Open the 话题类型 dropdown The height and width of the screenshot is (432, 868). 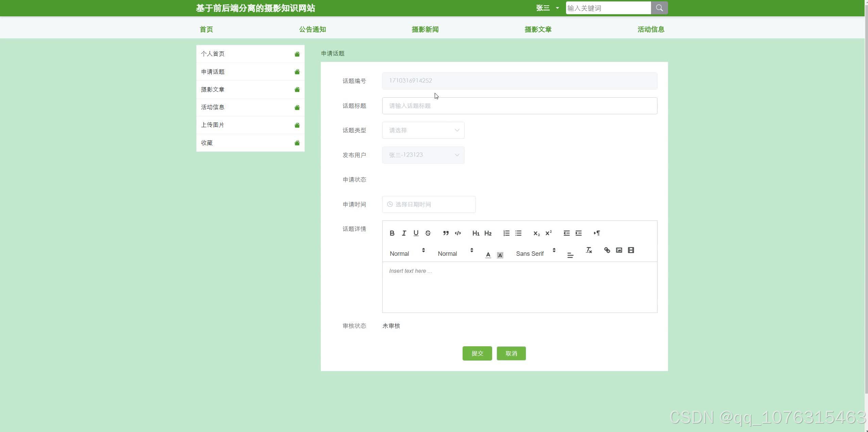point(423,130)
